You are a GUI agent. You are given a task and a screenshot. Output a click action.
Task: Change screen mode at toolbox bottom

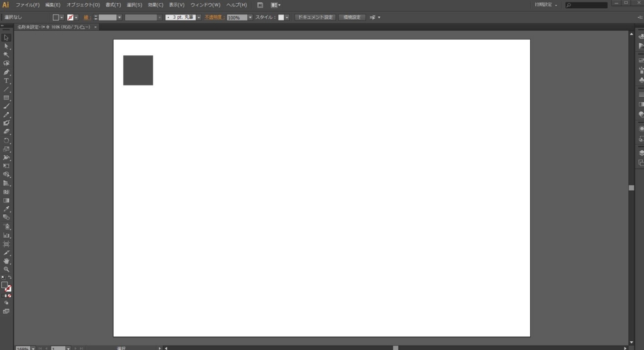coord(6,312)
